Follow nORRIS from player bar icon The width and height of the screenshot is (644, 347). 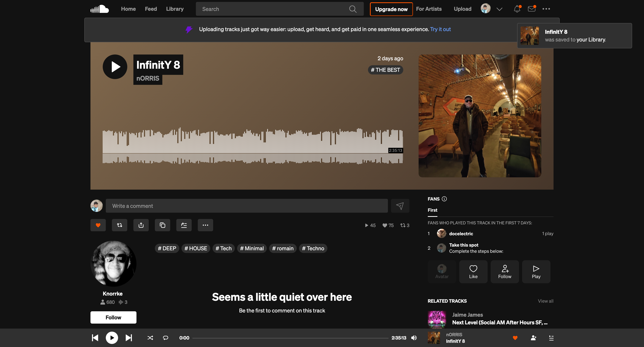click(x=533, y=338)
